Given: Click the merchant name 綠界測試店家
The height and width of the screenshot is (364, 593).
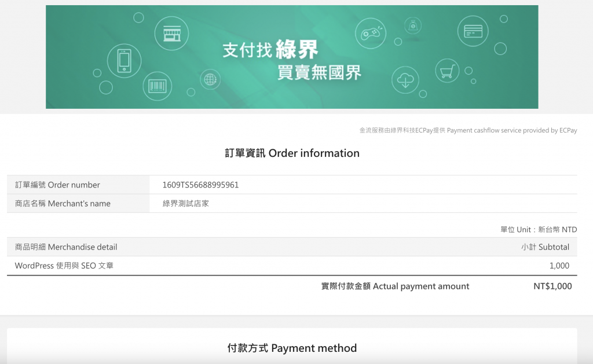Looking at the screenshot, I should click(x=186, y=203).
